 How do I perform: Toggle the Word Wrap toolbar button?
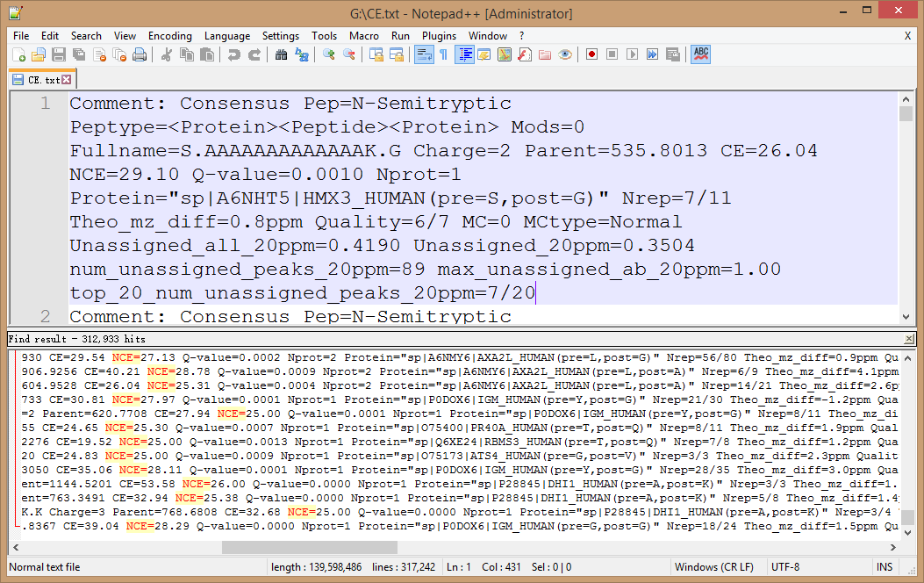[x=423, y=54]
